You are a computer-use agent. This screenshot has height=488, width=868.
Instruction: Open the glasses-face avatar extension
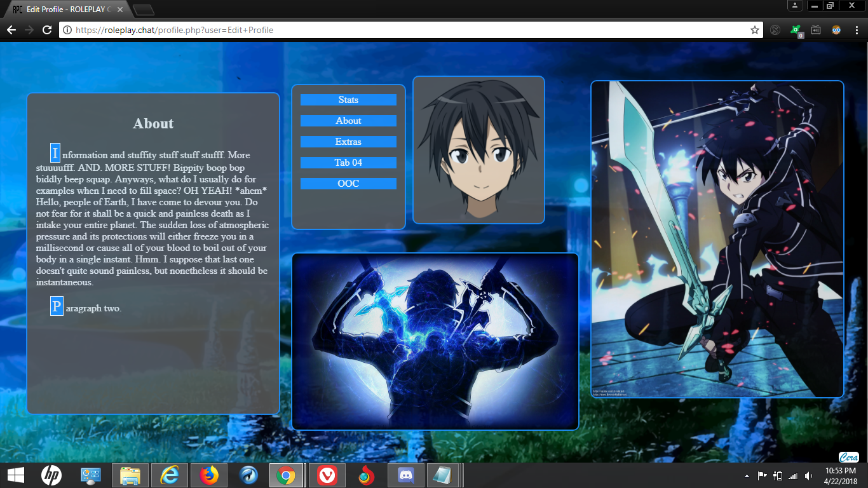click(836, 30)
